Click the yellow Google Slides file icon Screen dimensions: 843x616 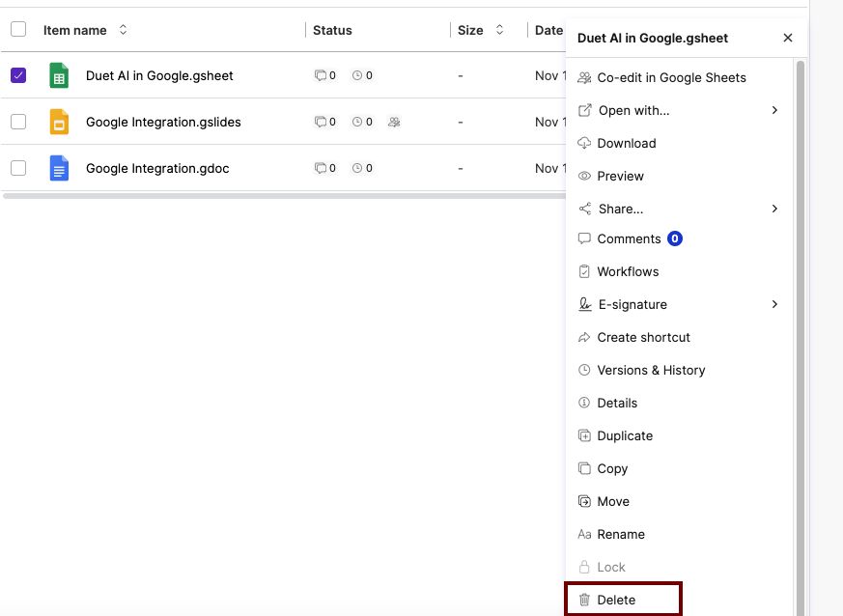[x=59, y=122]
